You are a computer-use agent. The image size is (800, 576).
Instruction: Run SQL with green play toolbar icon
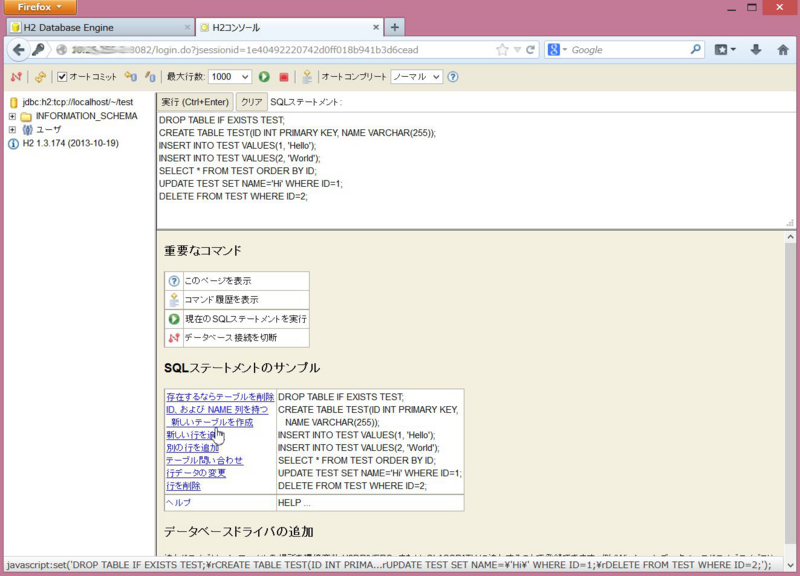[264, 77]
